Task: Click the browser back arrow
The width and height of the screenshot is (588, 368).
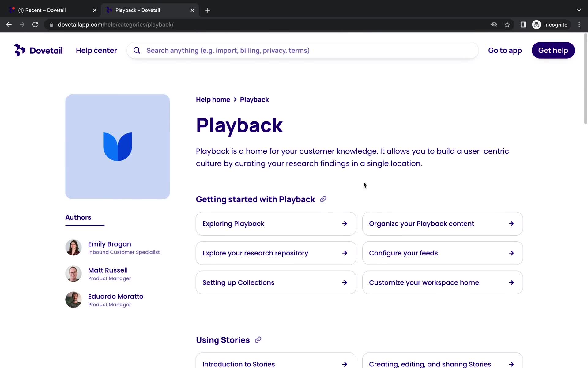Action: pyautogui.click(x=9, y=25)
